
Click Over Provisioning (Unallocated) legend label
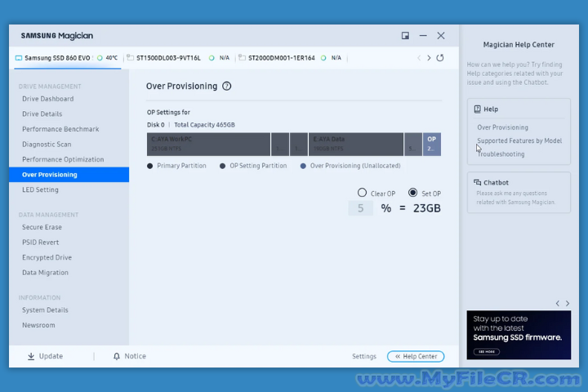coord(355,166)
